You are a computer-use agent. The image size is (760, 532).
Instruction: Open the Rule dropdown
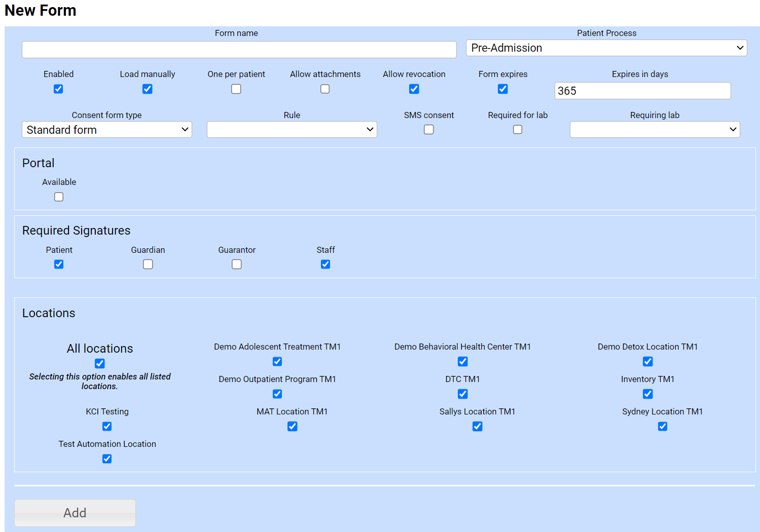pos(292,130)
